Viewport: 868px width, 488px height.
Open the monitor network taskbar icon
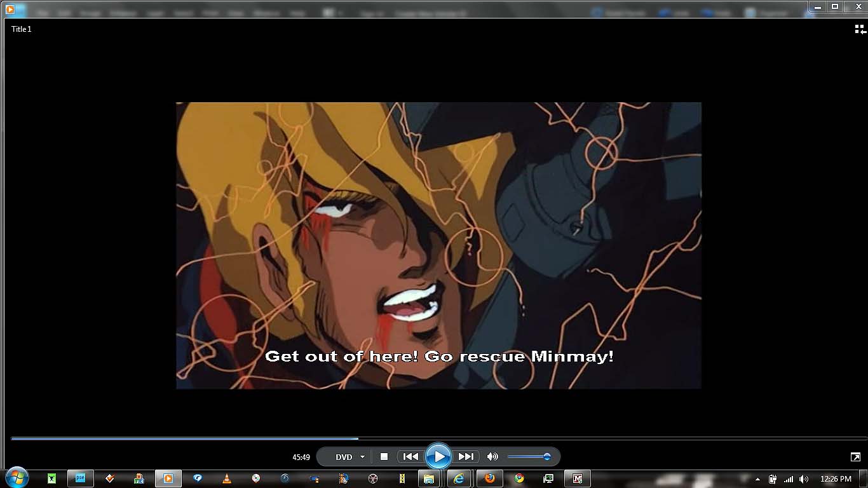(548, 478)
